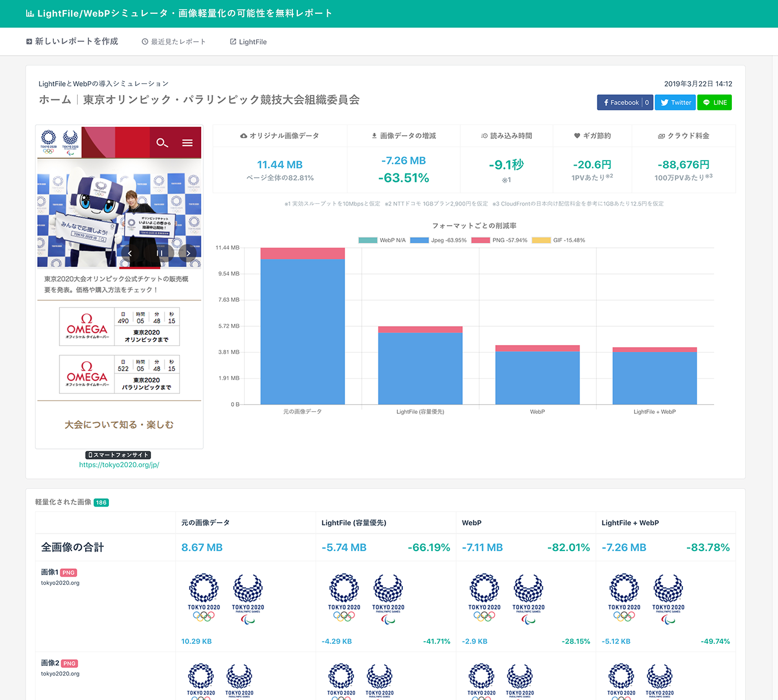The width and height of the screenshot is (778, 700).
Task: Open the LightFile external link in navbar
Action: click(x=248, y=42)
